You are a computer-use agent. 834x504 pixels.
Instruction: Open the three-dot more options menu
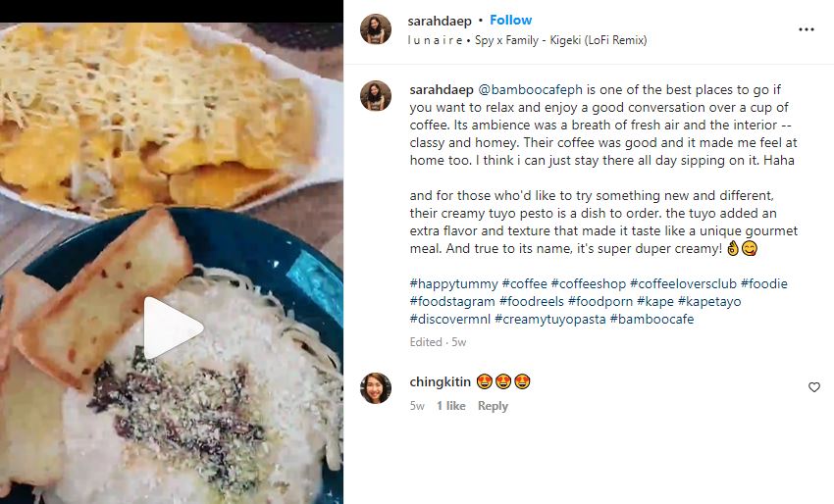click(807, 29)
